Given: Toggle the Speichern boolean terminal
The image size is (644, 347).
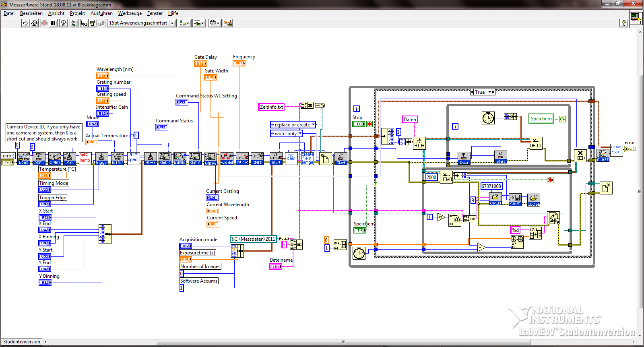Looking at the screenshot, I should click(x=360, y=230).
